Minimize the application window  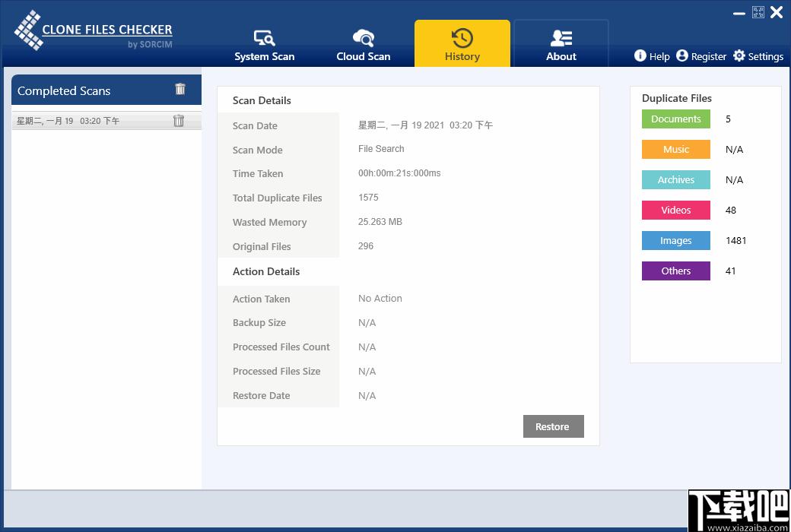(739, 14)
